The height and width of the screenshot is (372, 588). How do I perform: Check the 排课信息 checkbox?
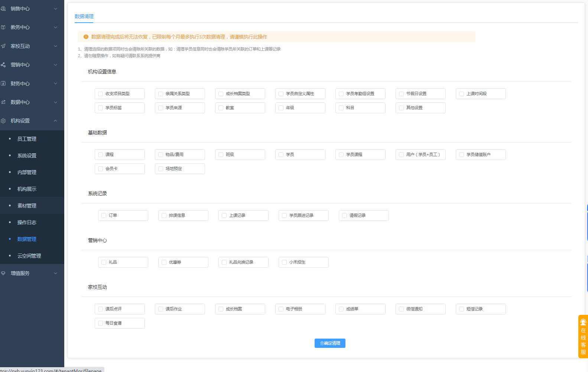coord(164,216)
